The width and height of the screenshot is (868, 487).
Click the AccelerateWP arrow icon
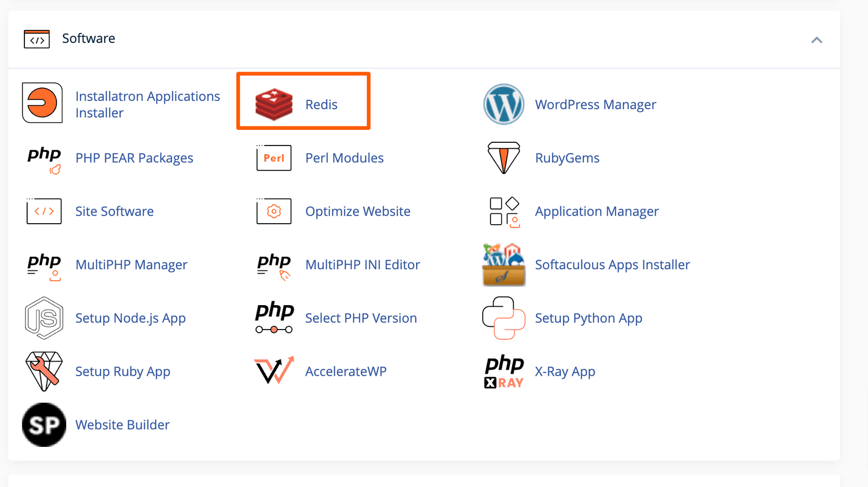pyautogui.click(x=274, y=370)
